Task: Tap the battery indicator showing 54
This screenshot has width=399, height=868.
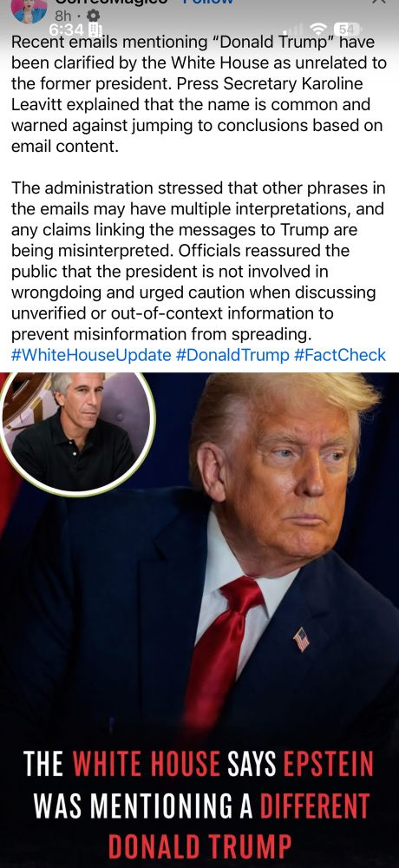Action: point(346,29)
